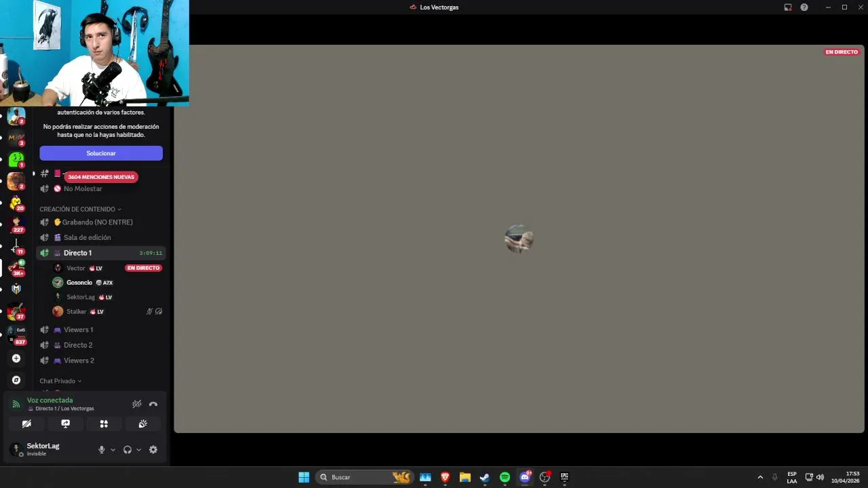Screen dimensions: 868x488
Task: Click the user avatar in stream view
Action: coord(519,239)
